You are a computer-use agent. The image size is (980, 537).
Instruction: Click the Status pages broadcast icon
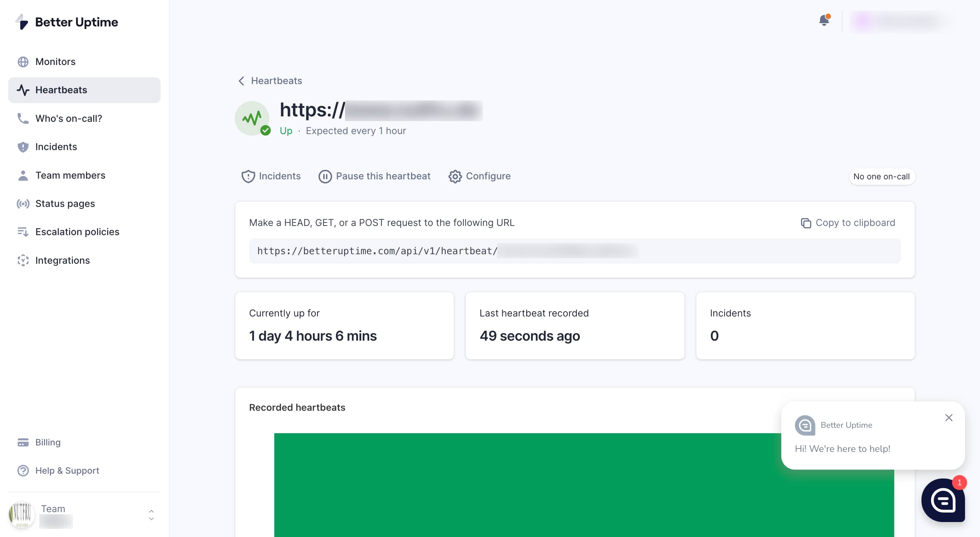(23, 203)
